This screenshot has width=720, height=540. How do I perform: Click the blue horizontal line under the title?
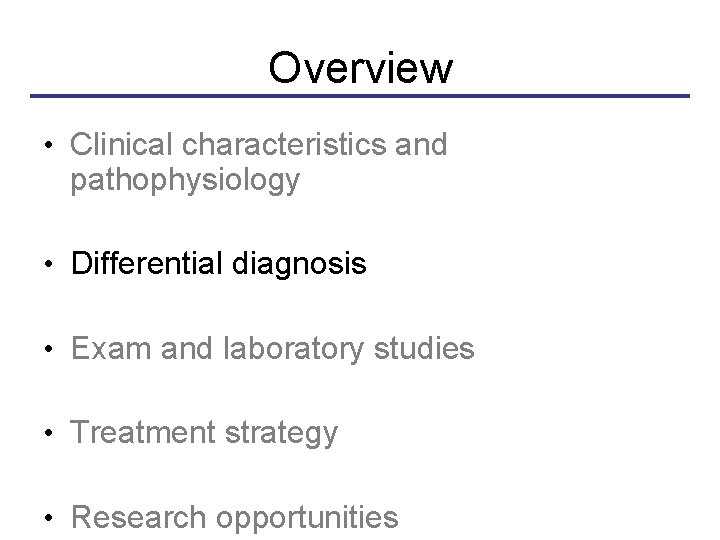click(x=360, y=96)
